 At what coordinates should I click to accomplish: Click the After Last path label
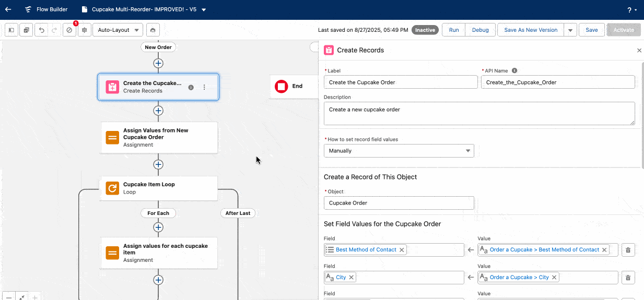tap(238, 213)
